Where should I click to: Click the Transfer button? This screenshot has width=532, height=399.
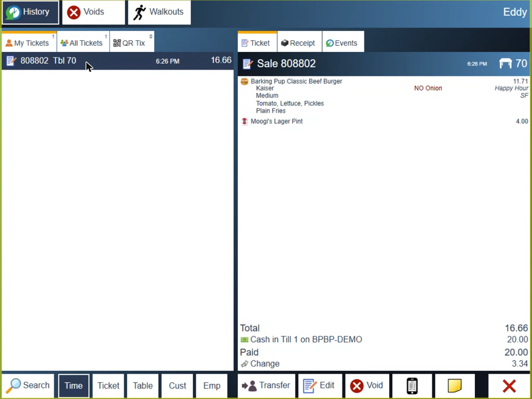(267, 385)
